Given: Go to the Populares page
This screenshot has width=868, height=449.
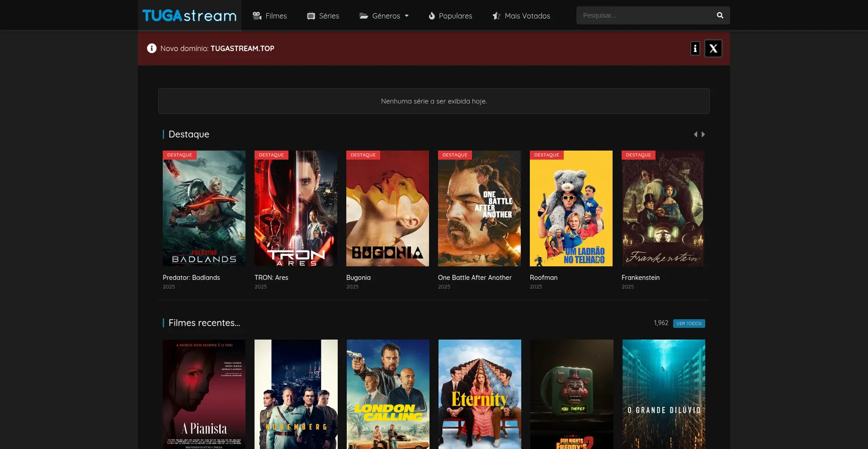Looking at the screenshot, I should pyautogui.click(x=450, y=16).
